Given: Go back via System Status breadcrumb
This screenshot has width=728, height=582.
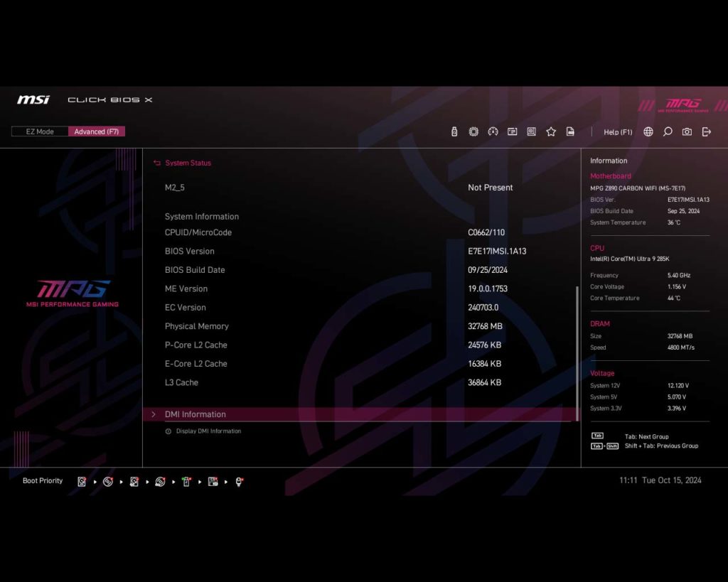Looking at the screenshot, I should tap(188, 163).
